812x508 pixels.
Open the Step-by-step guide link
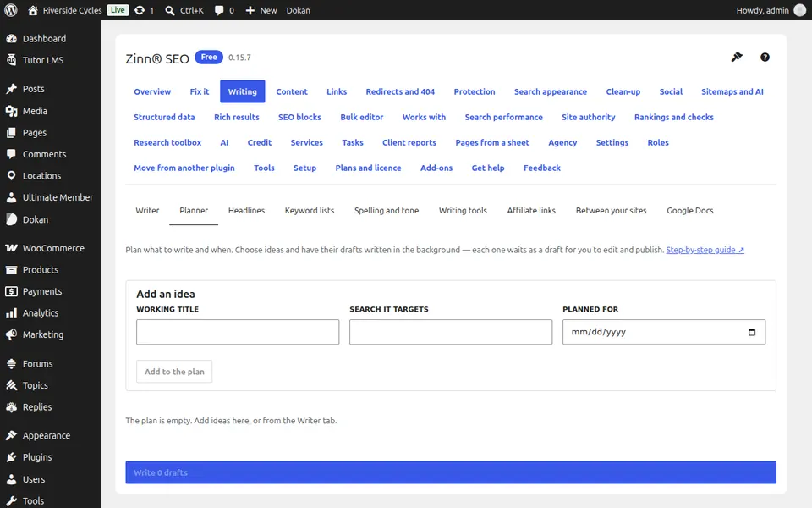705,250
